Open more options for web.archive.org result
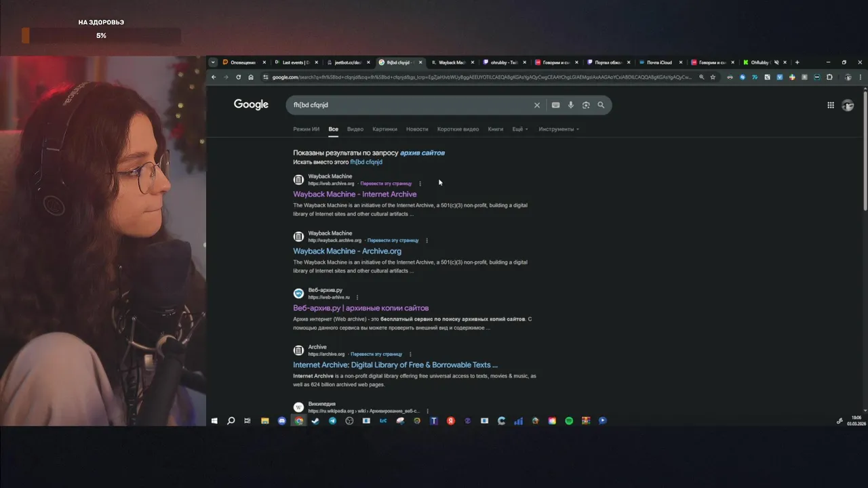Screen dimensions: 868x488 [x=420, y=184]
